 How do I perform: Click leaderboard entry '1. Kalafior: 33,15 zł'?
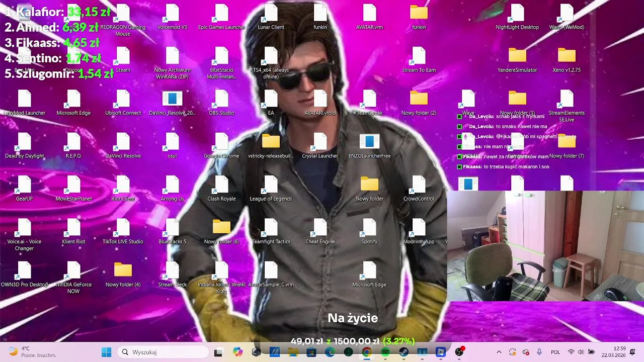tap(57, 12)
